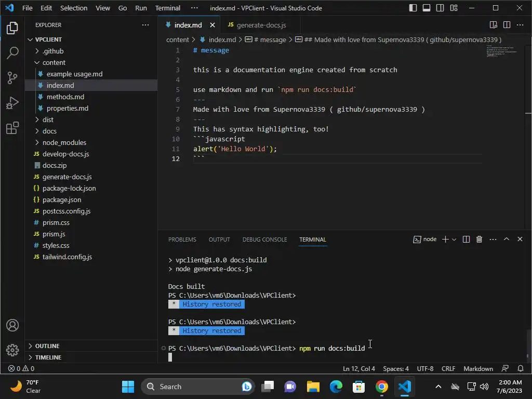Image resolution: width=532 pixels, height=399 pixels.
Task: Change indentation via Spaces: 4
Action: click(x=396, y=368)
